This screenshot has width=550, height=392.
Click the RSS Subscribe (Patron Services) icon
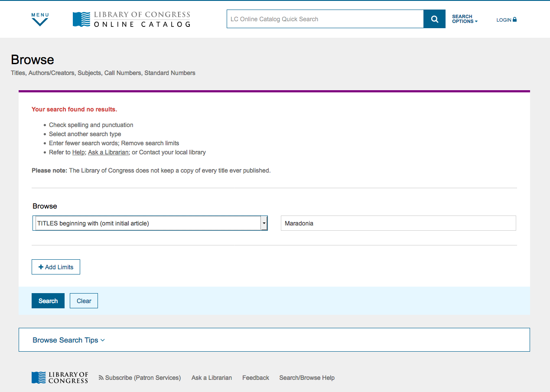tap(101, 378)
